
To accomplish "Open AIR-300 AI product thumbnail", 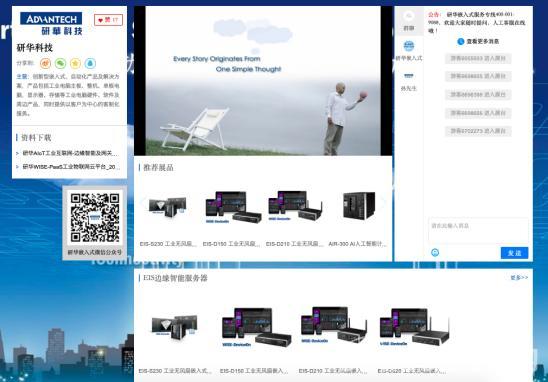I will (359, 206).
